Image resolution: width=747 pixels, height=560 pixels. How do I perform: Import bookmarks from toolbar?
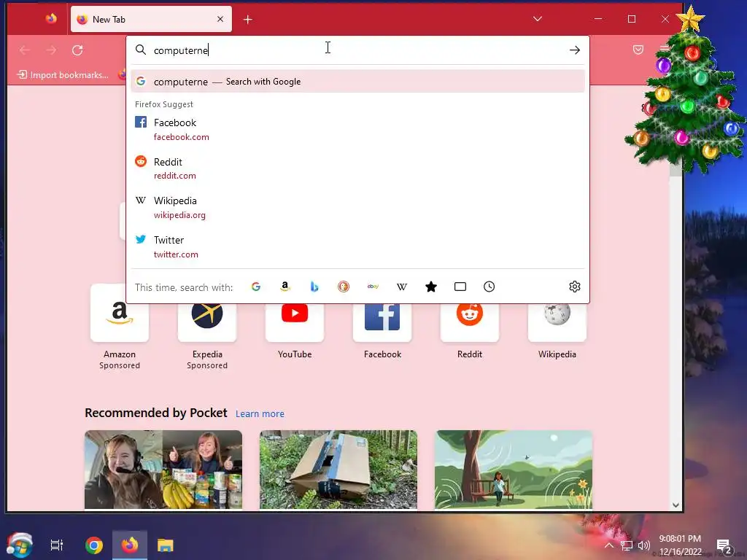coord(63,75)
